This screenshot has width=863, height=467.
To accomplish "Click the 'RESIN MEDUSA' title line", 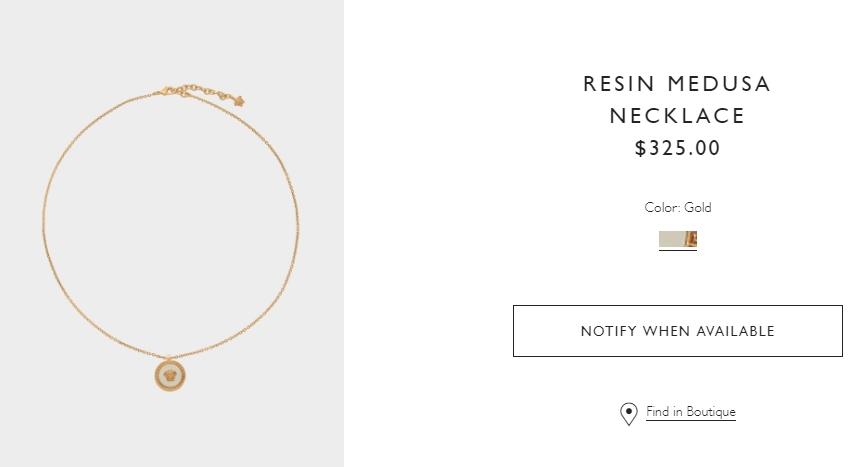I will tap(677, 84).
